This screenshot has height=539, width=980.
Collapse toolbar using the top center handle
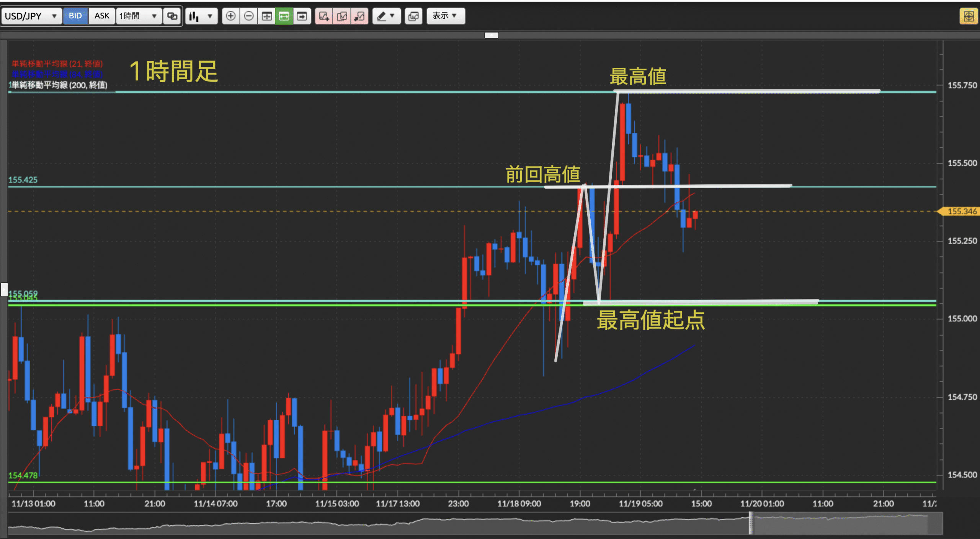492,35
